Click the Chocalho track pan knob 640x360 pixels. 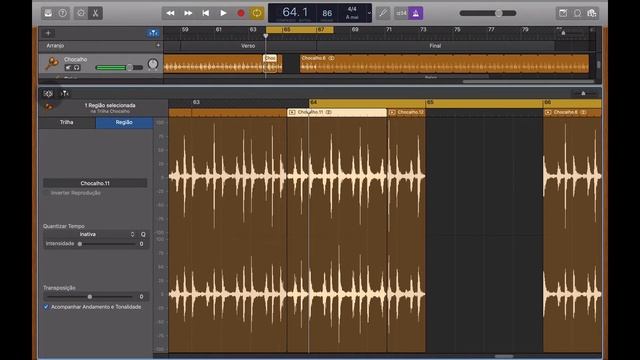pyautogui.click(x=153, y=64)
